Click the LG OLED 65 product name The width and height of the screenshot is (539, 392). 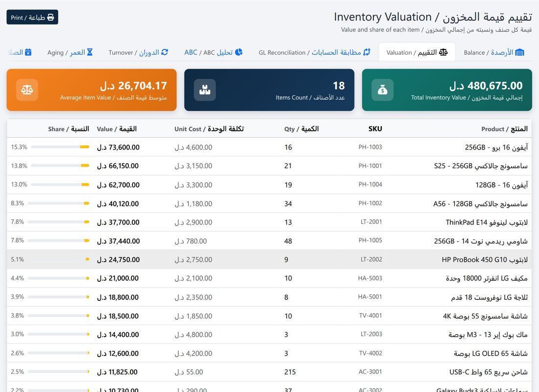pyautogui.click(x=491, y=353)
